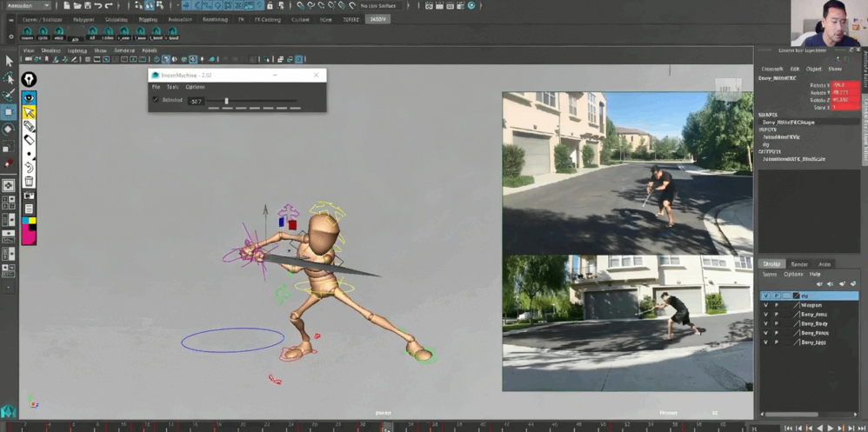868x432 pixels.
Task: Click the trash can icon to clear sketches
Action: point(29,182)
